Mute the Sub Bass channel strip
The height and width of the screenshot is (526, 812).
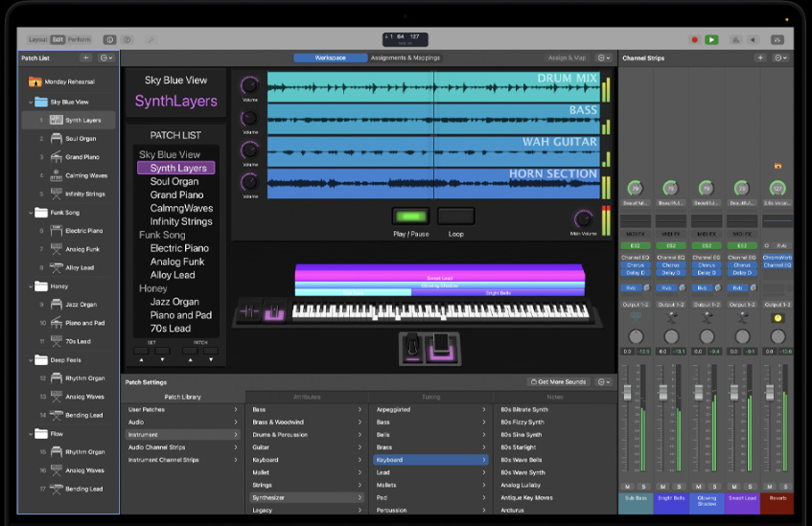coord(628,487)
